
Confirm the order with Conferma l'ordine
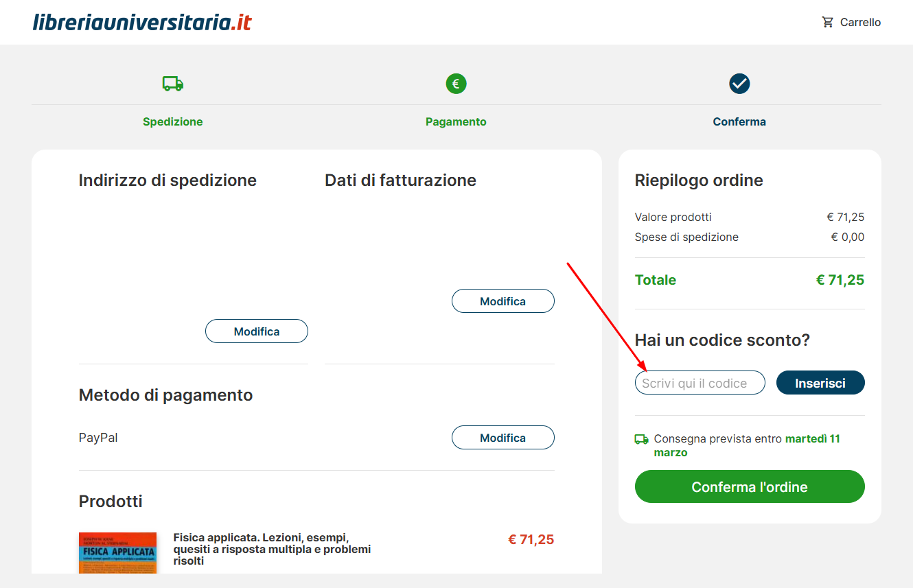(x=750, y=486)
